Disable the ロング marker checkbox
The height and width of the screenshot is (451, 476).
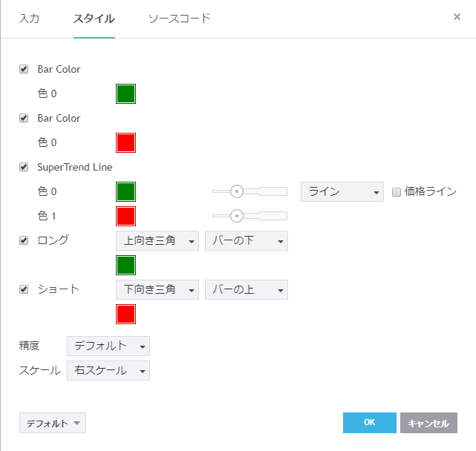tap(24, 240)
